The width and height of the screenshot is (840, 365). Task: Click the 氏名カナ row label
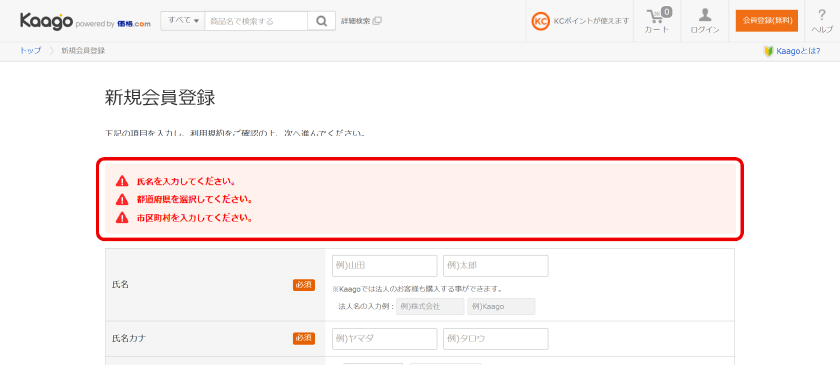coord(129,338)
